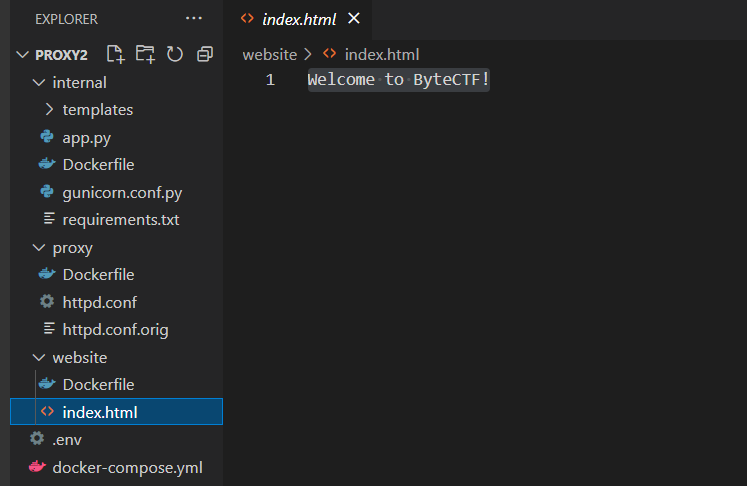The image size is (747, 486).
Task: Collapse the internal folder
Action: pyautogui.click(x=40, y=82)
